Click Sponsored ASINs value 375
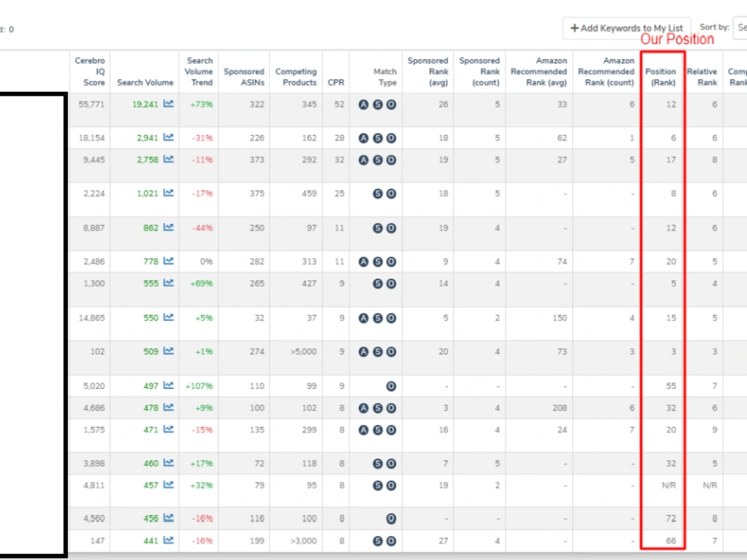 coord(257,193)
